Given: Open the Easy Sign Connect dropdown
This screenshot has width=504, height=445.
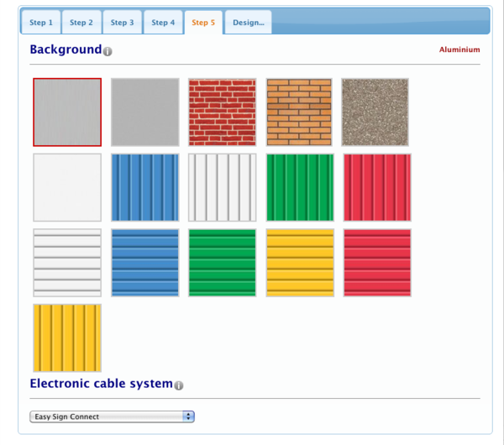Looking at the screenshot, I should (x=112, y=416).
